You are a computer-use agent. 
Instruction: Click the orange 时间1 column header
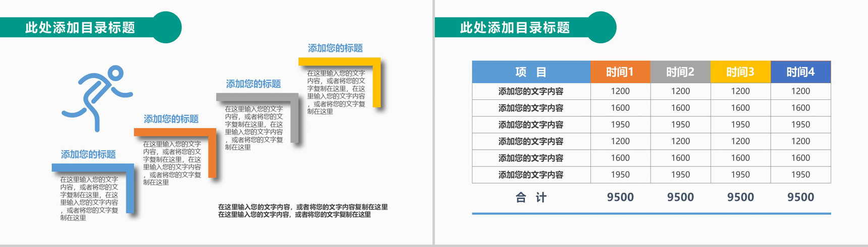pos(620,72)
